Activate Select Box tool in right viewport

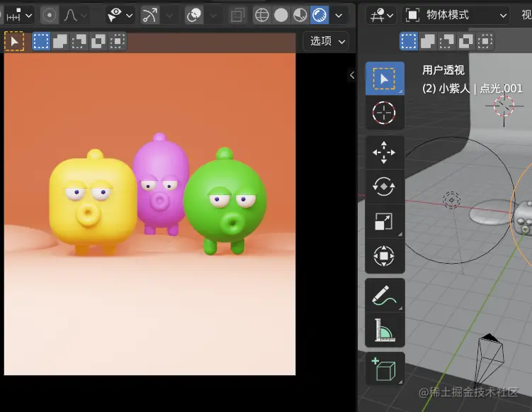384,78
